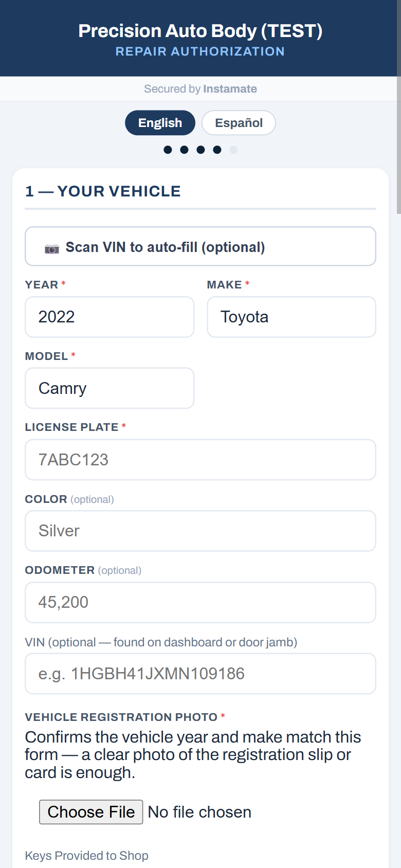Click the fourth progress step dot
Screen dimensions: 401x868
click(x=217, y=150)
